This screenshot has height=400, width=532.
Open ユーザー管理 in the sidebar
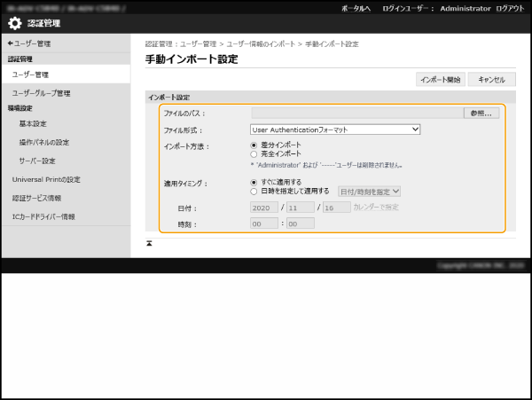(30, 75)
